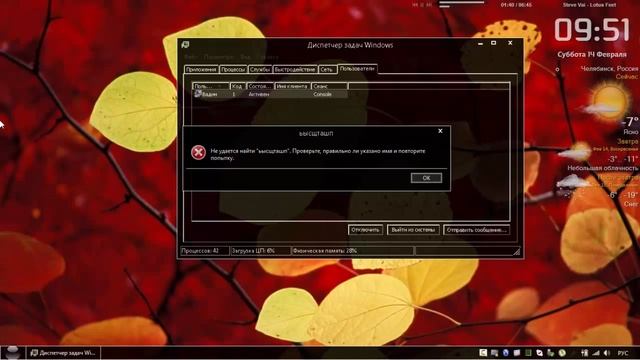Click the Челябинск, Россия location text
640x360 pixels.
point(609,69)
